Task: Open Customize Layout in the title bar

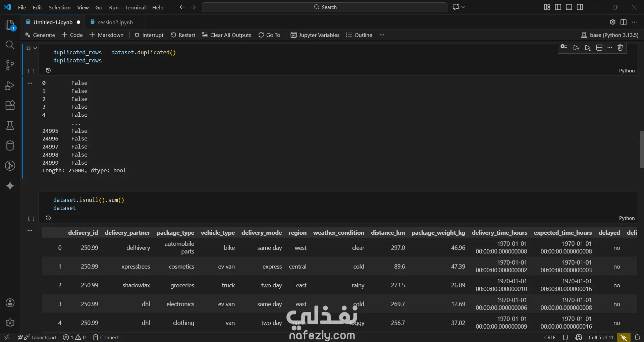Action: [x=547, y=7]
